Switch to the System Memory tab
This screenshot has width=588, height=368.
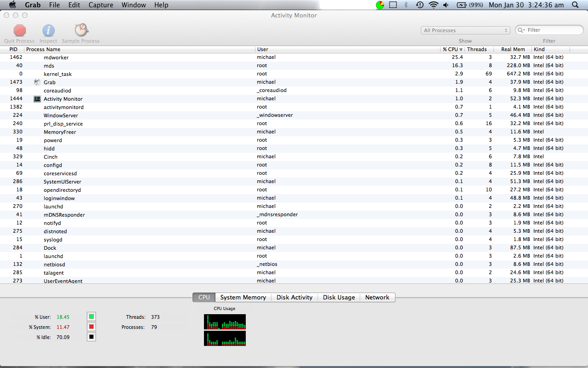click(243, 297)
